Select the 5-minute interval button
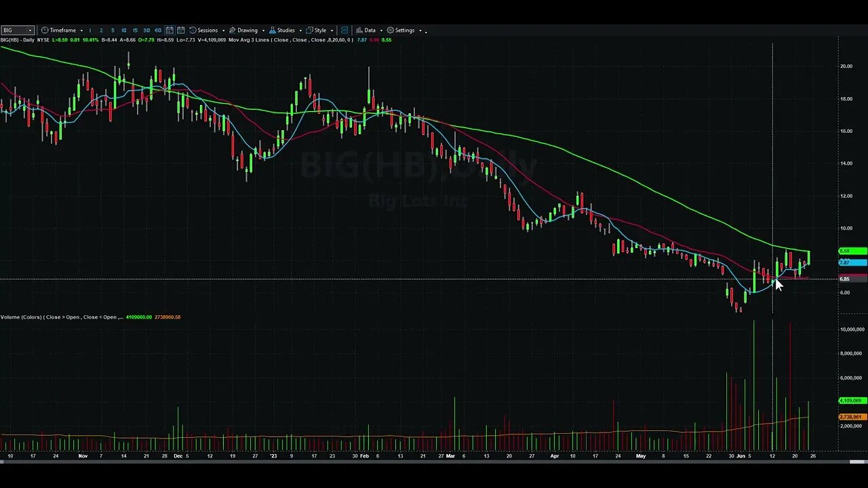868x488 pixels. coord(113,30)
